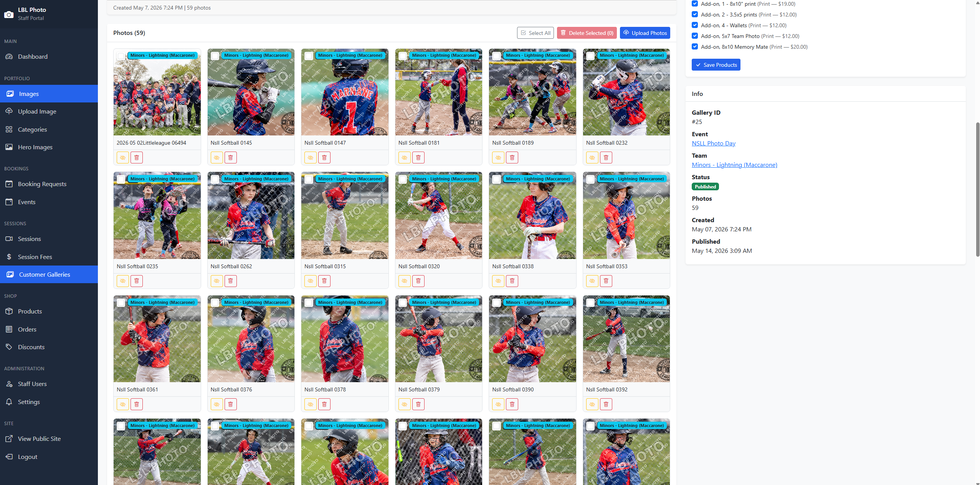Hide Nsll Softball 0235 using eye icon
This screenshot has width=980, height=485.
123,281
